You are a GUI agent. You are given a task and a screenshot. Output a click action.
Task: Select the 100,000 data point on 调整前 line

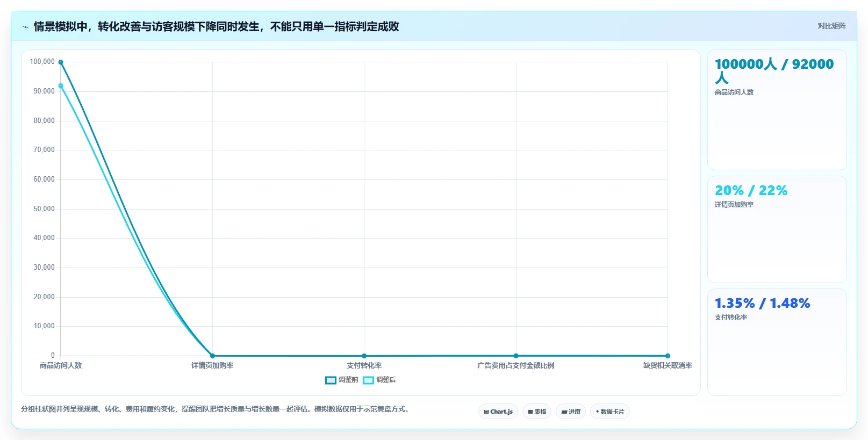tap(61, 62)
